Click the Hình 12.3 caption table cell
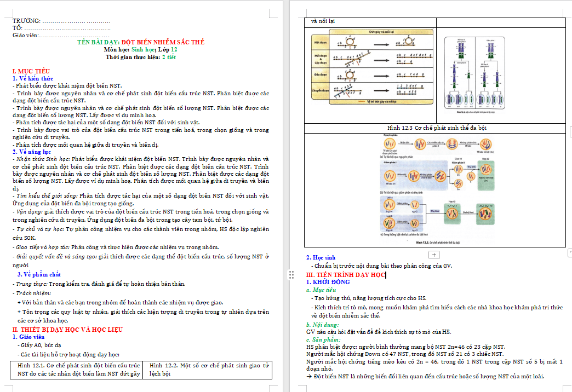Screen dimensions: 572x392 (x=435, y=128)
